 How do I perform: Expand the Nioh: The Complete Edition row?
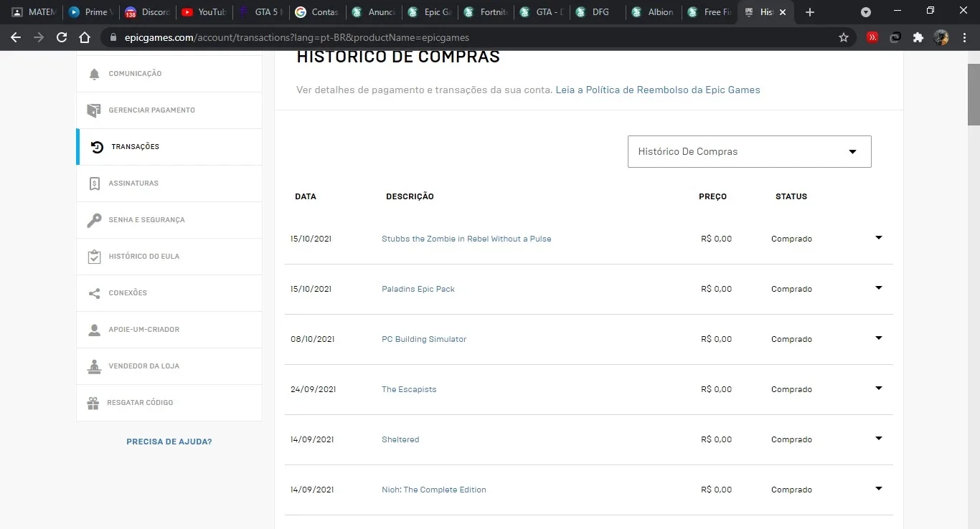878,489
